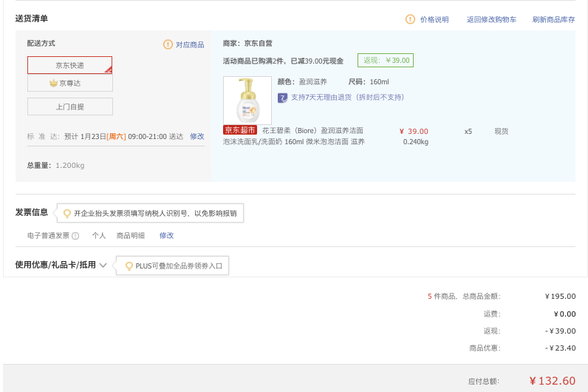Click warning icon next to 对应商品
The image size is (588, 392).
(x=168, y=44)
